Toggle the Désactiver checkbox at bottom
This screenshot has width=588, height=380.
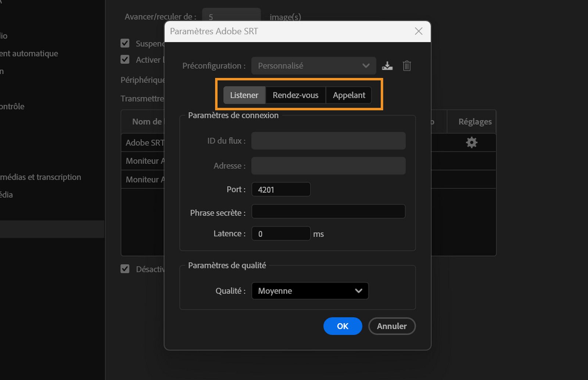point(125,269)
